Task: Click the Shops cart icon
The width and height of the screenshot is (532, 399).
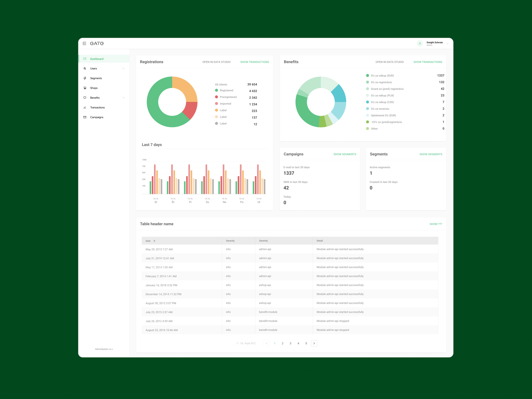Action: [85, 88]
